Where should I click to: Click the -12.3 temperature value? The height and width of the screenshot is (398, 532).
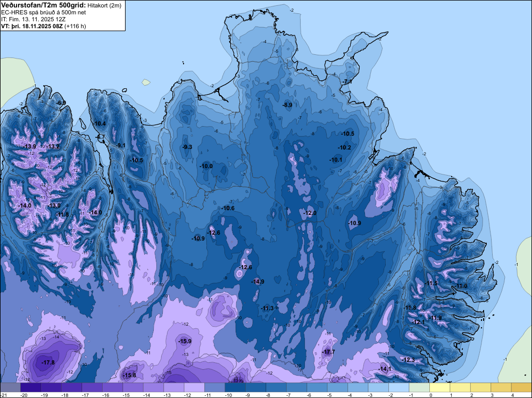coord(408,360)
